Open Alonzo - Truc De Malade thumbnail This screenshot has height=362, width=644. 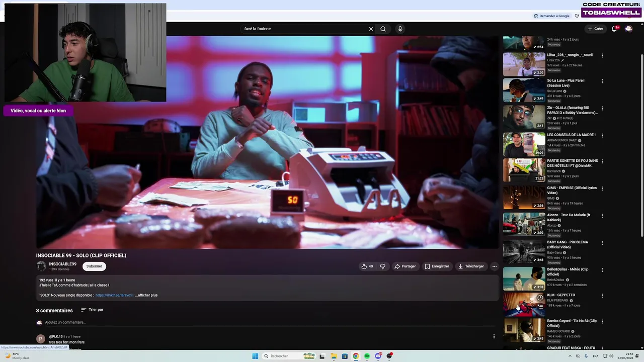click(524, 224)
